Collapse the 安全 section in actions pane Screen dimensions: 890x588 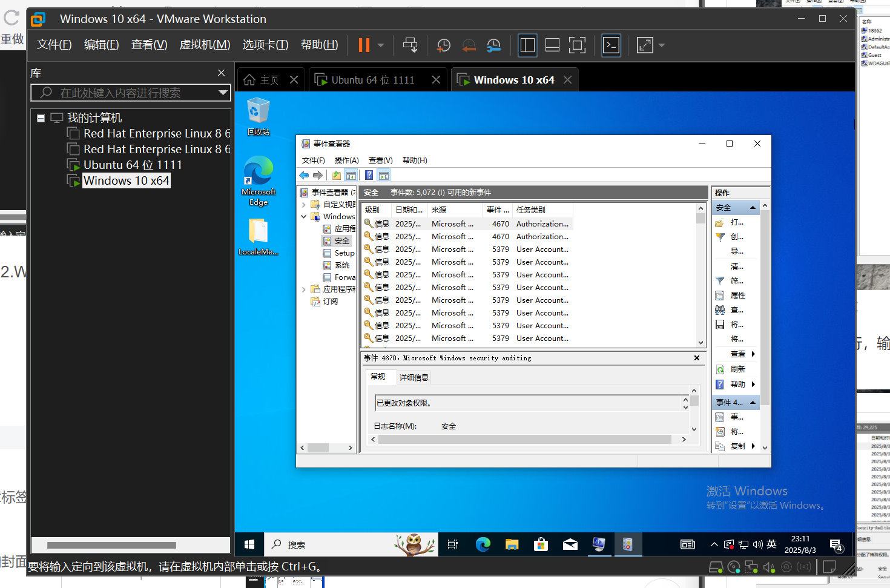click(753, 208)
